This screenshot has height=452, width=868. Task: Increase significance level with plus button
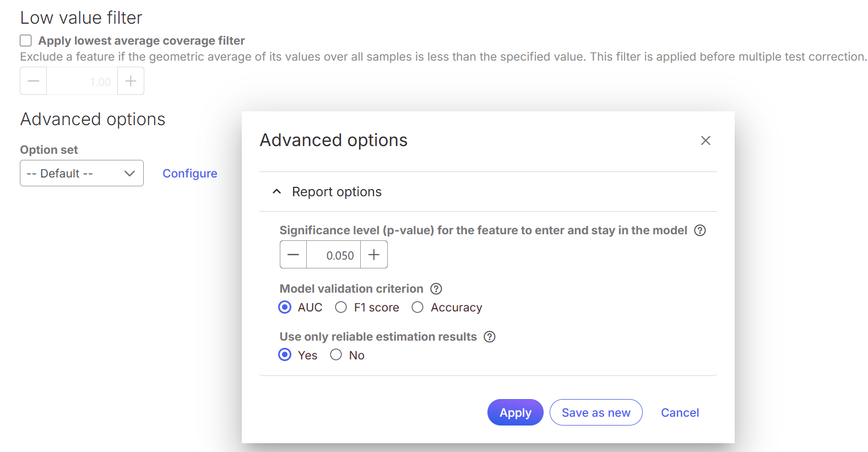pyautogui.click(x=374, y=255)
